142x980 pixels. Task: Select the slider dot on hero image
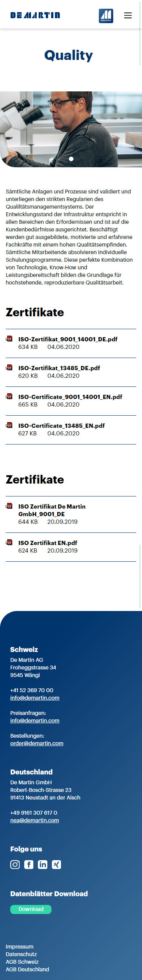click(x=71, y=159)
